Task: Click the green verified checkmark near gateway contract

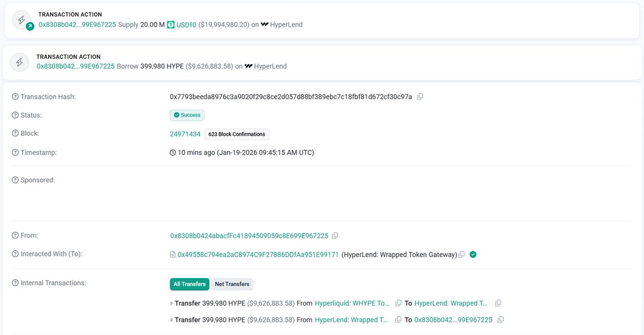Action: point(473,254)
